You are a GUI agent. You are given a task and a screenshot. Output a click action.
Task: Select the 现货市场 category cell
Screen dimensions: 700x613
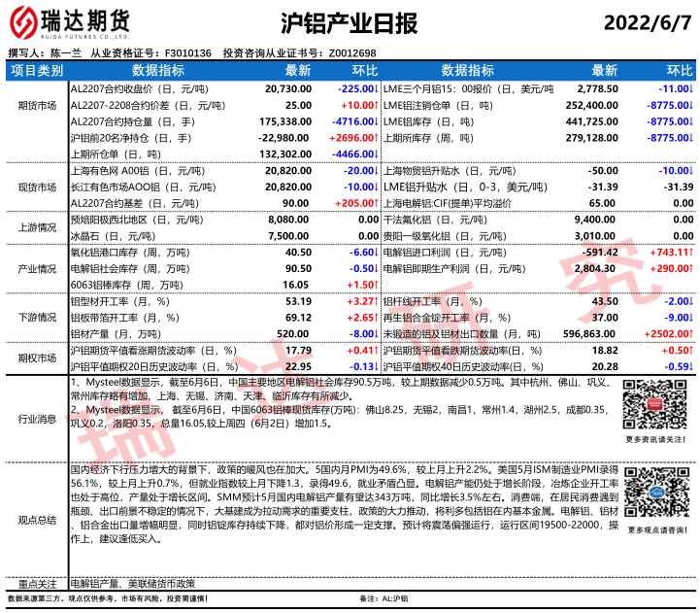tap(36, 187)
